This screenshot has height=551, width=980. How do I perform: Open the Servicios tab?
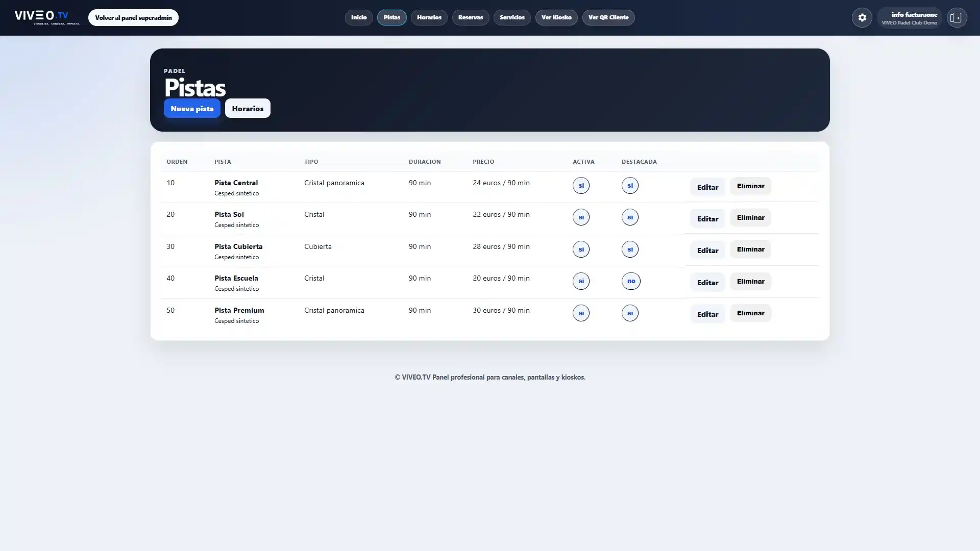tap(512, 17)
